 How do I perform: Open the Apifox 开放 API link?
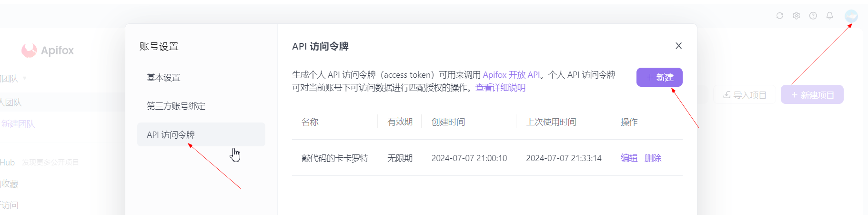(x=511, y=75)
